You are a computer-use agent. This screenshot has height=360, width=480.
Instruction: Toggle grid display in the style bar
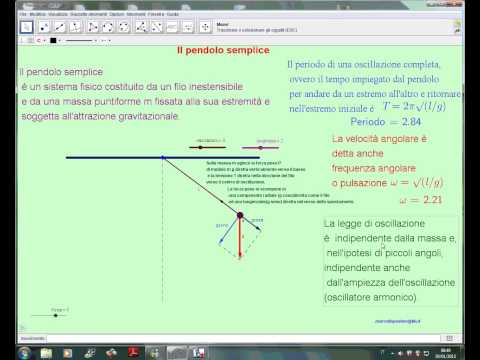pos(30,40)
